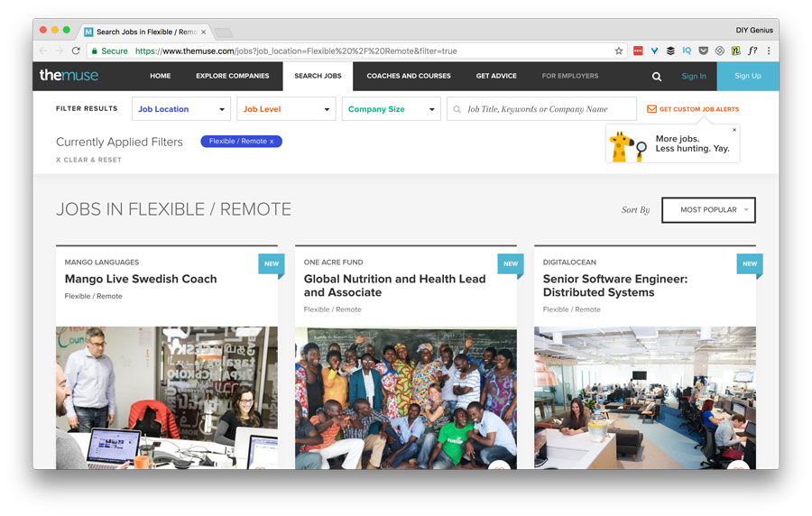The image size is (812, 516).
Task: Close the Search Jobs browser tab
Action: click(x=204, y=32)
